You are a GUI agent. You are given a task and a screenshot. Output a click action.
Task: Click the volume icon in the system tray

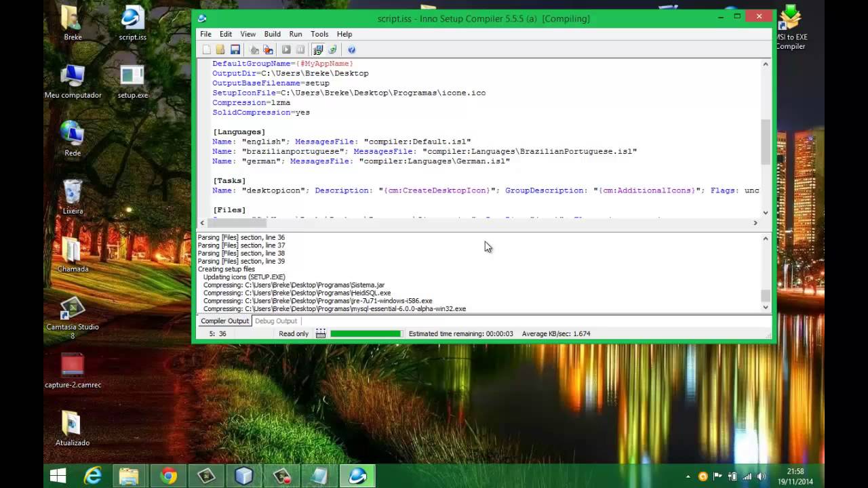click(x=760, y=476)
